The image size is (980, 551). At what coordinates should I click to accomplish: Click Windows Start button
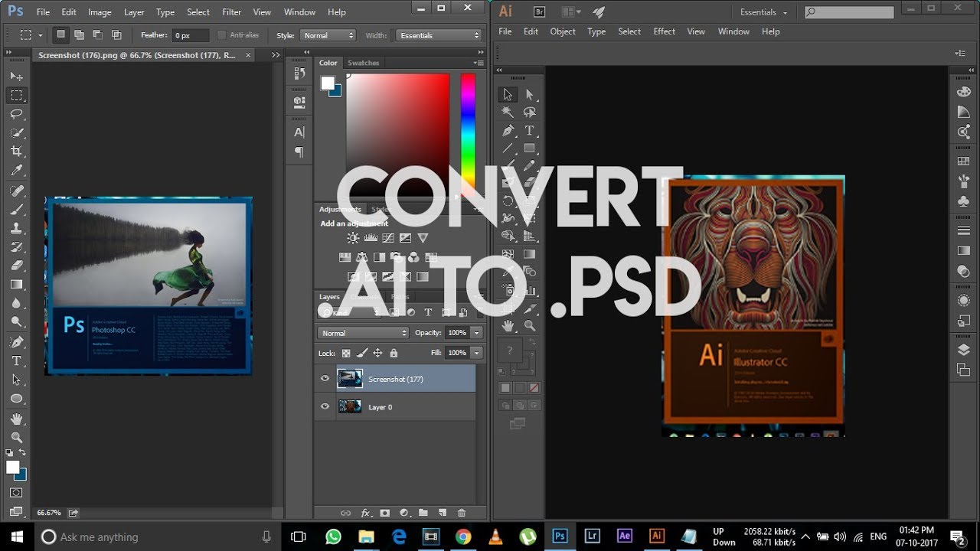(16, 536)
